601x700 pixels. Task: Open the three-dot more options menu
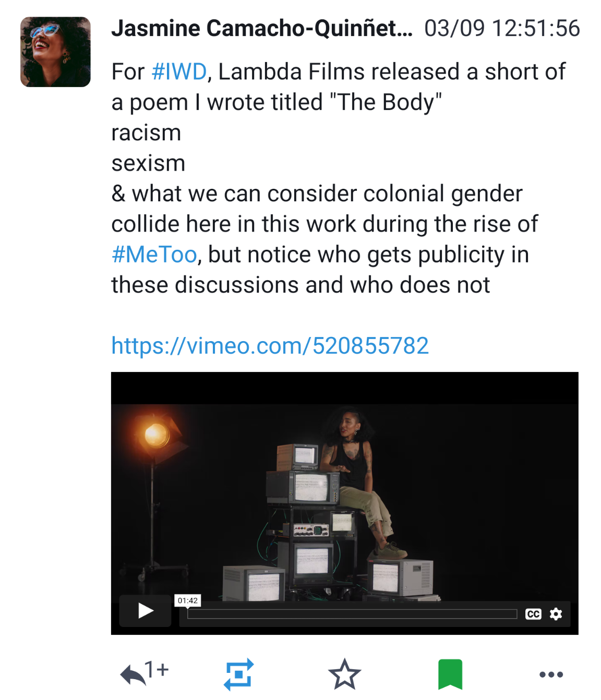(x=551, y=674)
